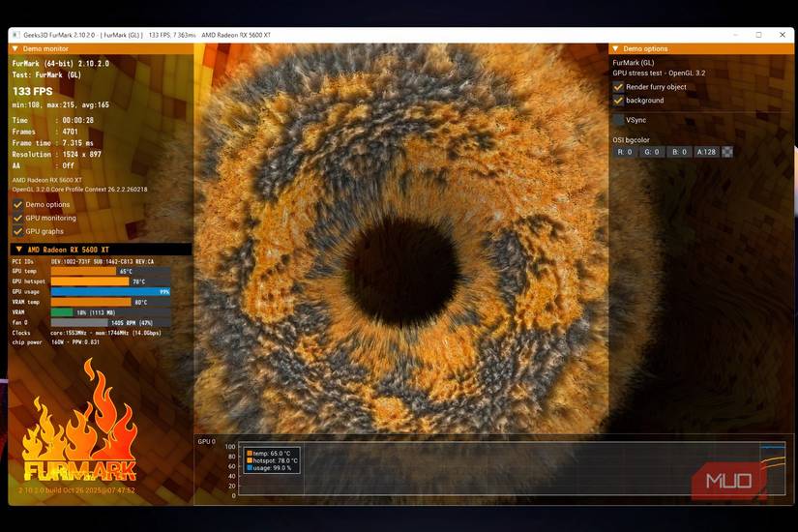Click the GPU hotspot 78°C bar
This screenshot has width=798, height=532.
click(x=110, y=281)
